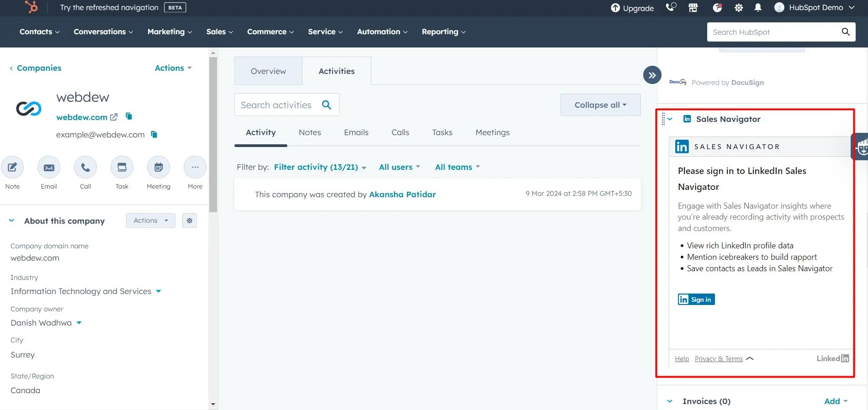Screen dimensions: 868x410
Task: Open the Collapse all dropdown
Action: point(600,105)
